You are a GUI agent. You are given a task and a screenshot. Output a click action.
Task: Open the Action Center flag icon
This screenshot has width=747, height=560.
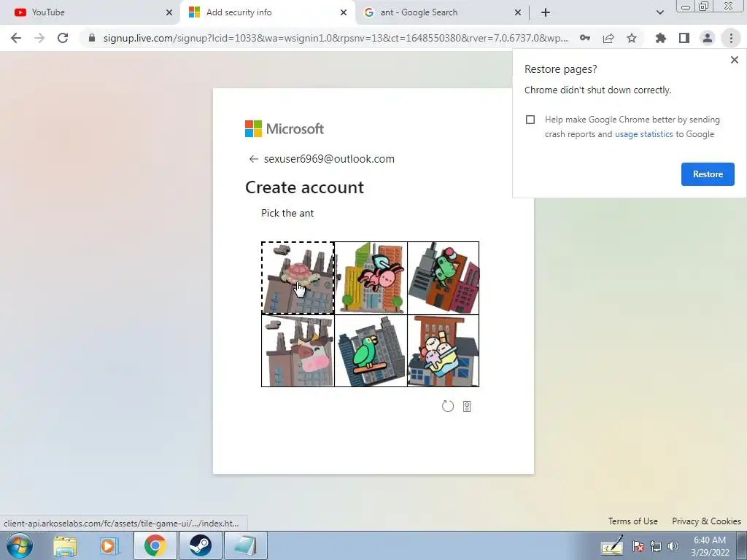click(638, 546)
